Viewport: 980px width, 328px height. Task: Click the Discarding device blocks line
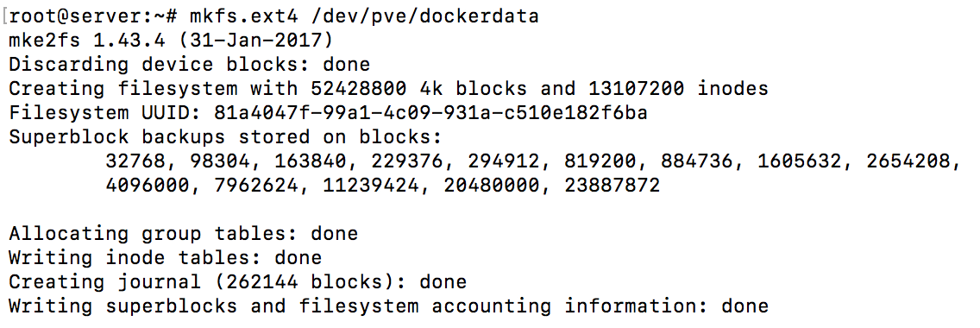(190, 65)
